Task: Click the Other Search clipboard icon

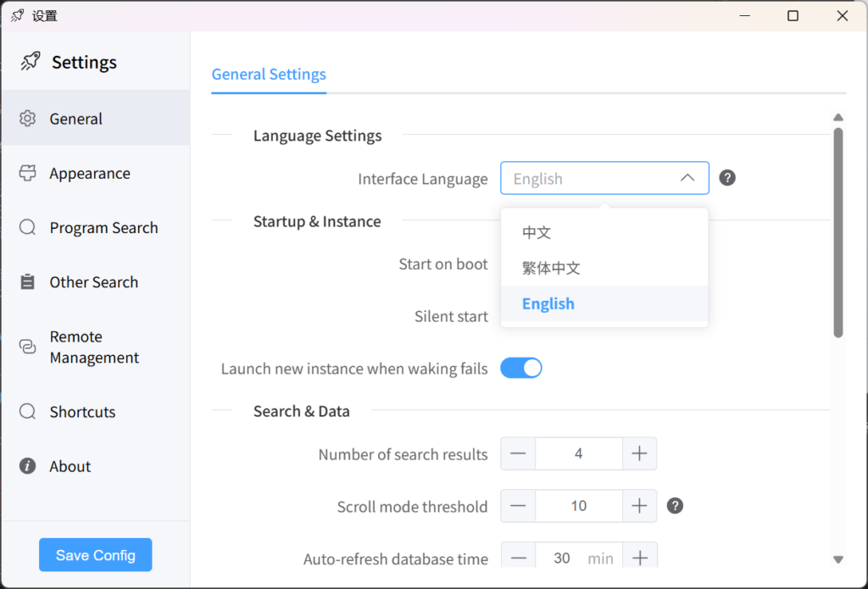Action: [28, 282]
